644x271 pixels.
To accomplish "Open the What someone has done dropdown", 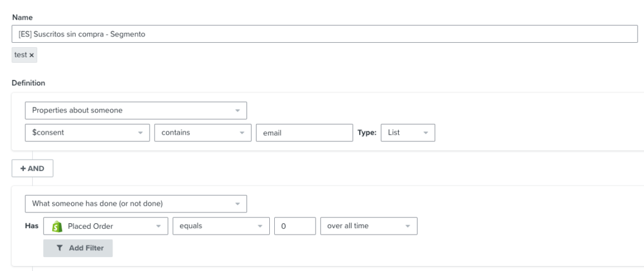I will (x=136, y=204).
